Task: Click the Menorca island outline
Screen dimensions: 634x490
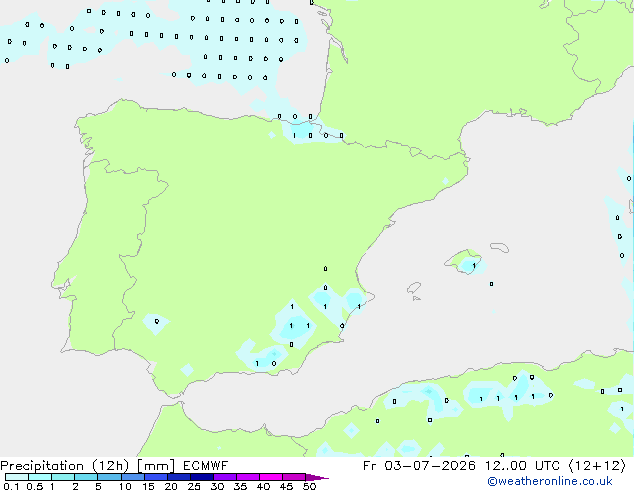Action: pos(499,247)
